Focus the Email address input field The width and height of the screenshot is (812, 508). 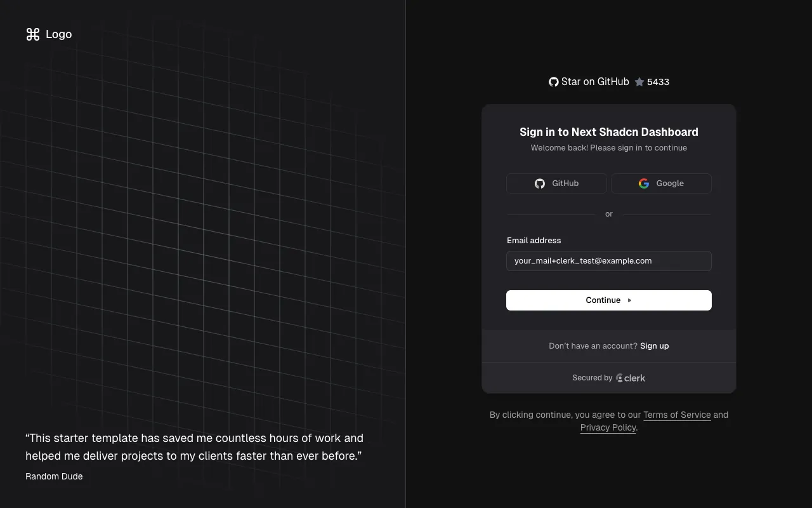pos(609,261)
